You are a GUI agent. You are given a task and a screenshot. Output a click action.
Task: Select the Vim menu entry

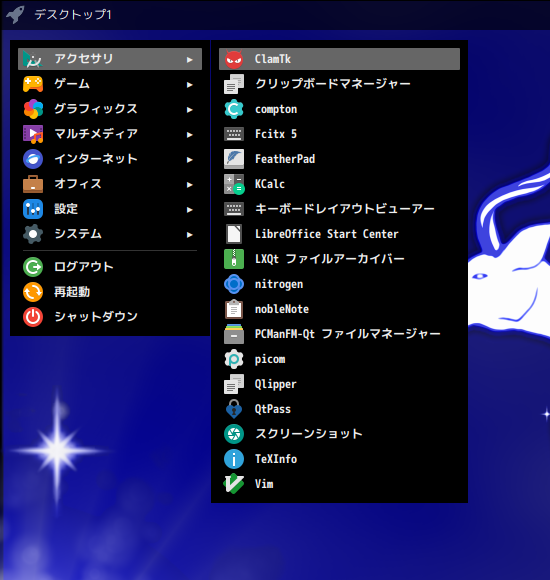(339, 484)
